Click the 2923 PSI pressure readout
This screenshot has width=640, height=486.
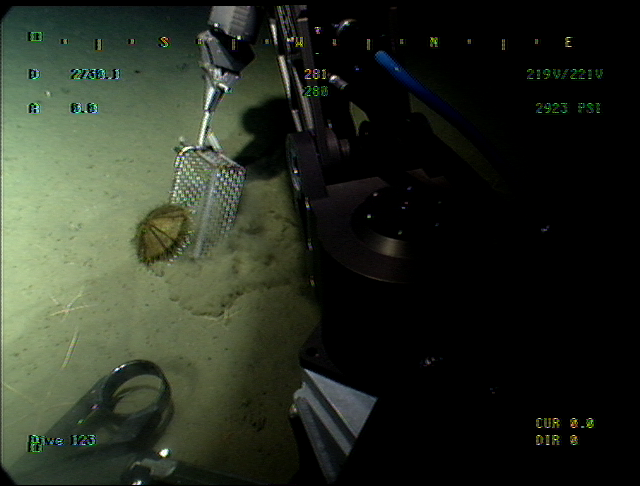(567, 108)
